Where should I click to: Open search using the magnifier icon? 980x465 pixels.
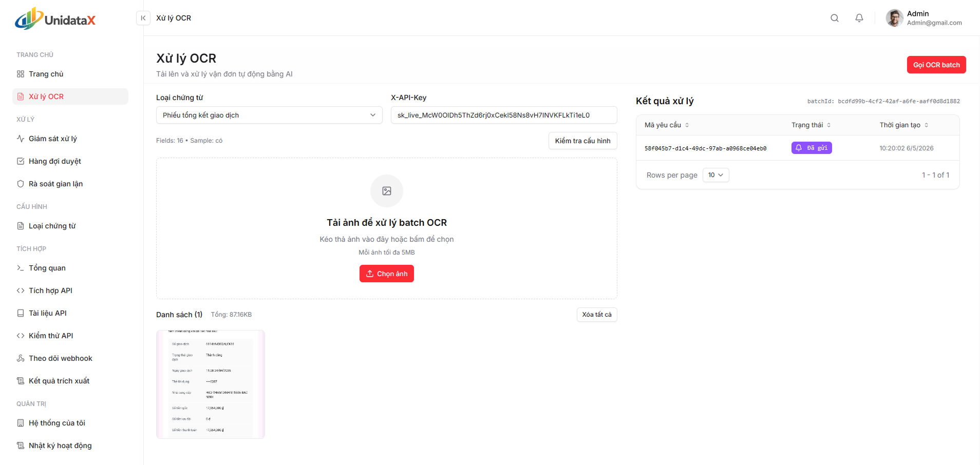point(835,18)
